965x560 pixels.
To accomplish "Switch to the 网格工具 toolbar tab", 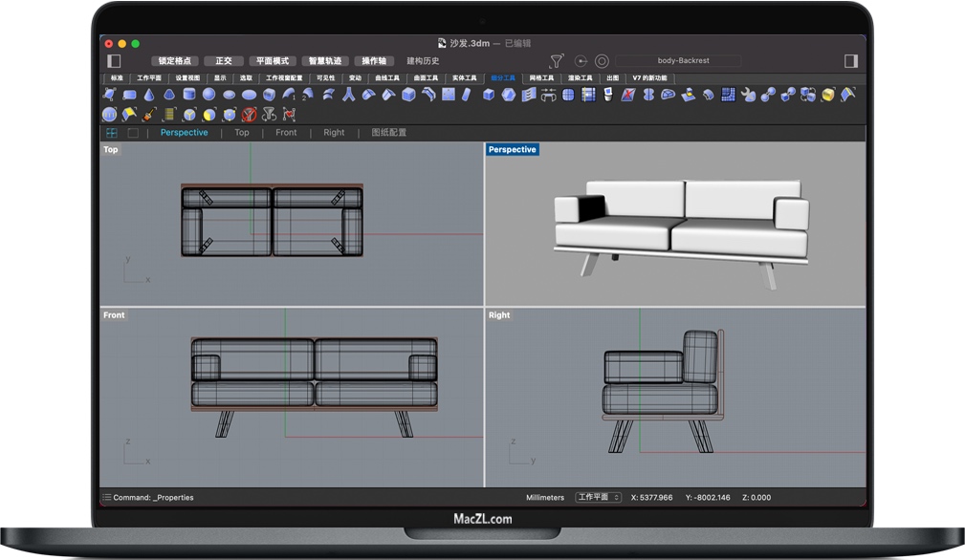I will tap(541, 77).
